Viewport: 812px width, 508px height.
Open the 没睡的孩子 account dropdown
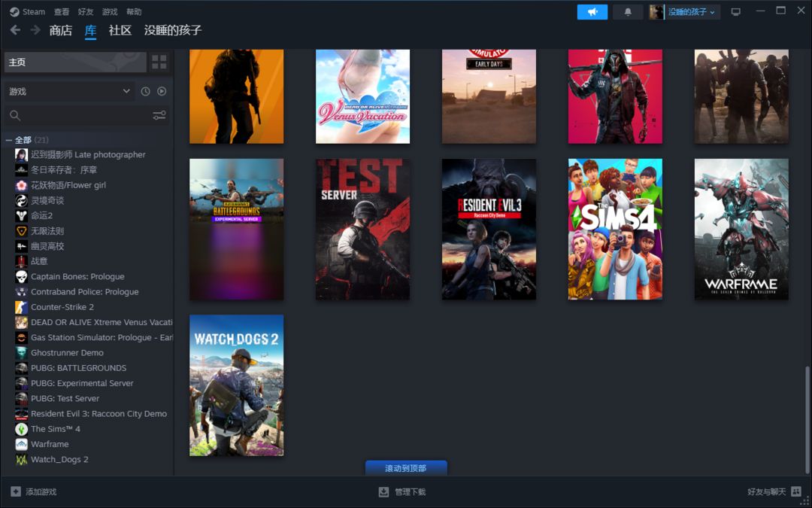pyautogui.click(x=692, y=12)
